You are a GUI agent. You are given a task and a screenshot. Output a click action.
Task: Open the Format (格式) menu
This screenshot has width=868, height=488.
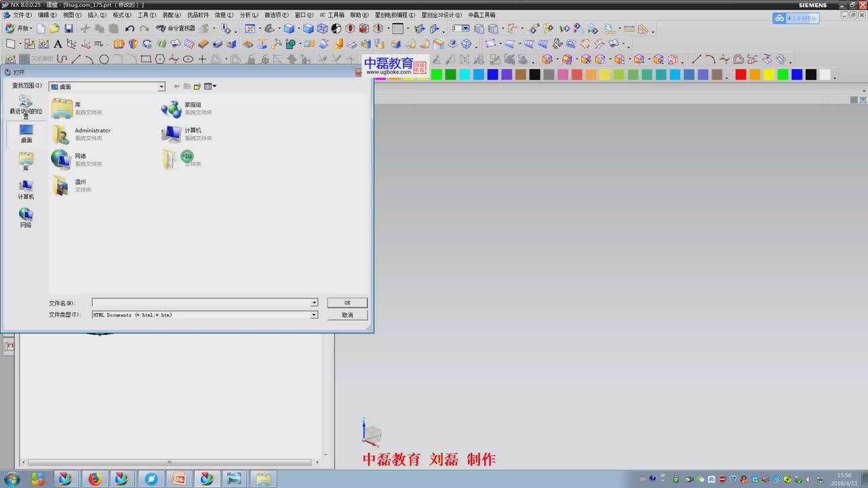(x=122, y=15)
